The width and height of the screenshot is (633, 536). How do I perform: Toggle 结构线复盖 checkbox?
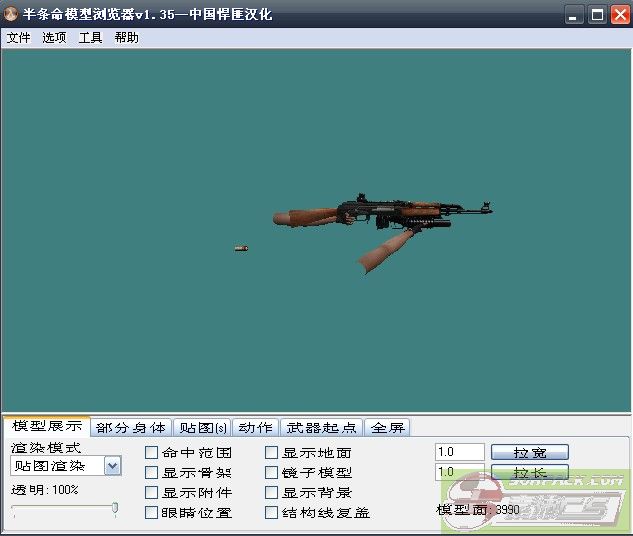[272, 513]
